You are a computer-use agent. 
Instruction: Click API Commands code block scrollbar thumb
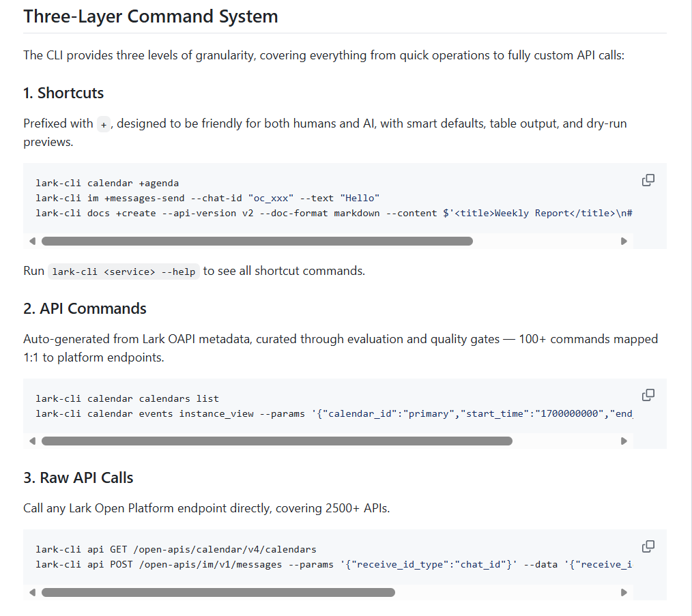[276, 441]
